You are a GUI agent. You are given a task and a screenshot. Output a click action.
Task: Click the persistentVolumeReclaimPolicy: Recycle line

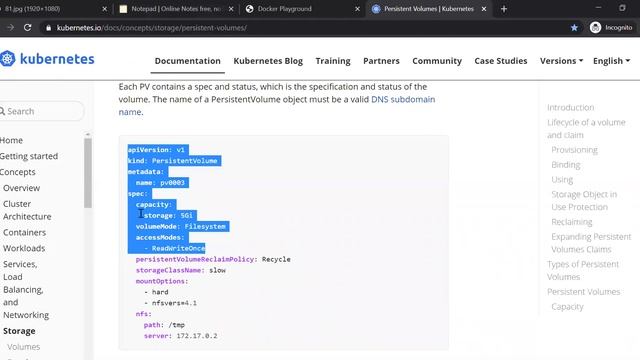(213, 259)
